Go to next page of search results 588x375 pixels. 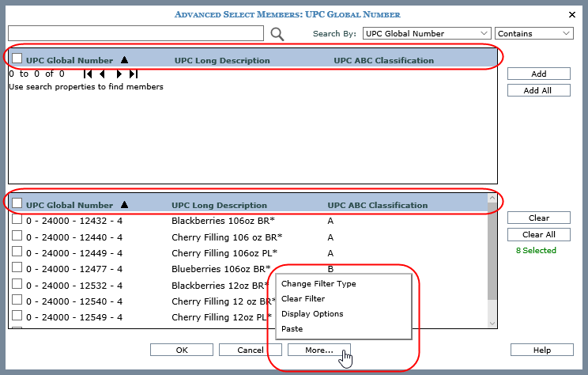point(119,74)
